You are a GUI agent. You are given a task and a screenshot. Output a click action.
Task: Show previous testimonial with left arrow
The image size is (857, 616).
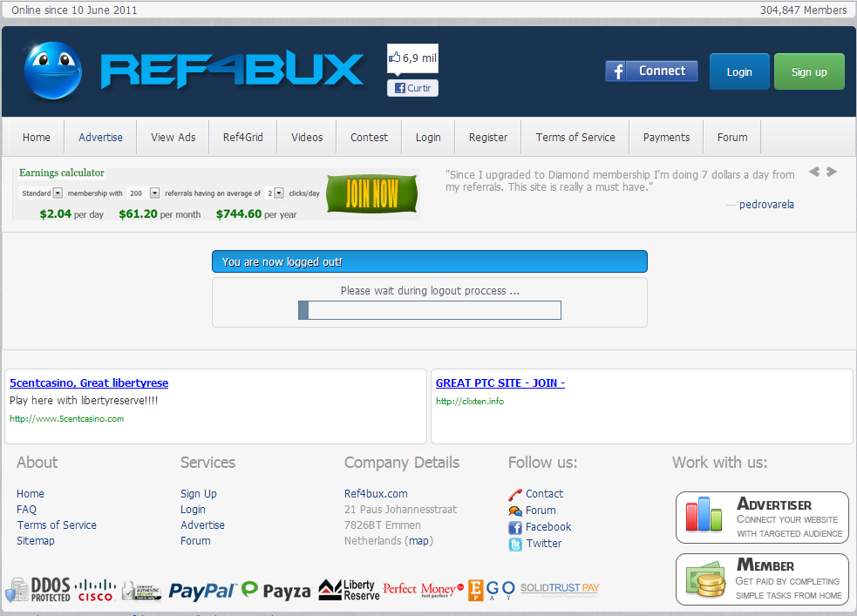point(813,172)
